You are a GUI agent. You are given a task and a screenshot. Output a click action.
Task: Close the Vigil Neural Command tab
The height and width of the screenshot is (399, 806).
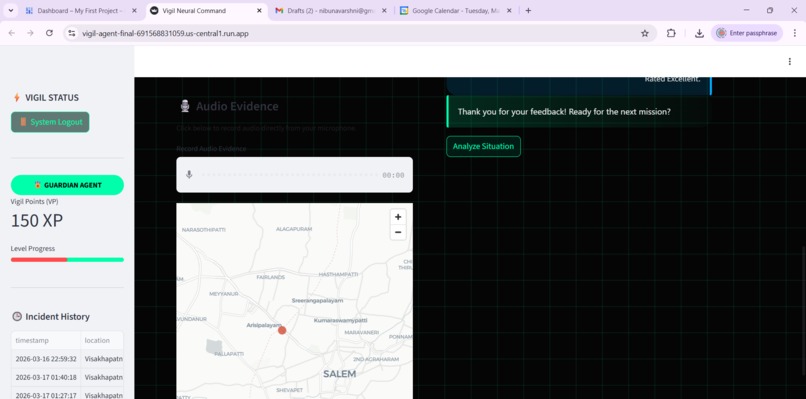coord(259,10)
